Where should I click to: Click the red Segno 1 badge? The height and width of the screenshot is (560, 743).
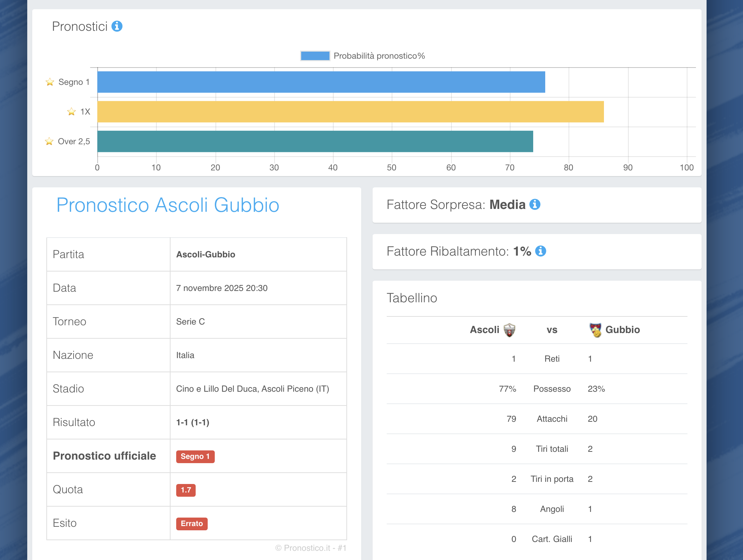point(195,456)
